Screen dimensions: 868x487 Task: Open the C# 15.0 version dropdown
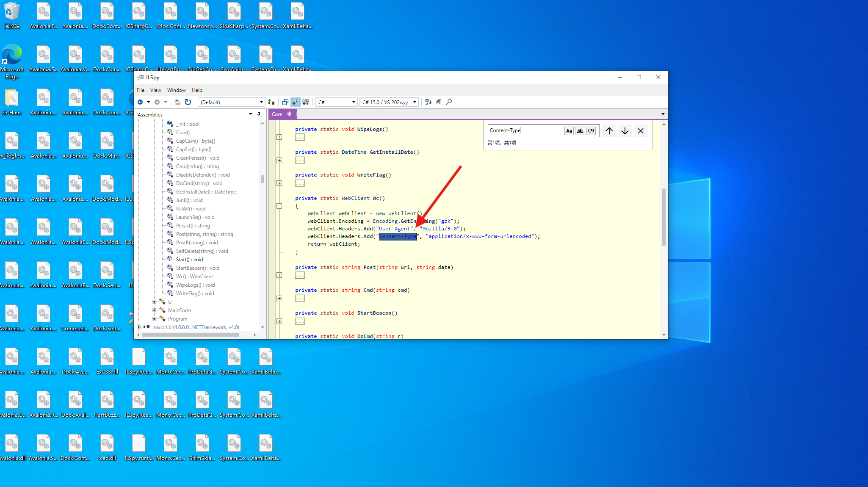click(x=390, y=102)
